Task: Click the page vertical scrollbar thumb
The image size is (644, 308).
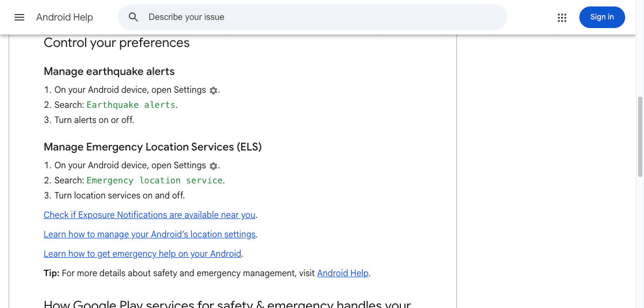Action: (x=640, y=137)
